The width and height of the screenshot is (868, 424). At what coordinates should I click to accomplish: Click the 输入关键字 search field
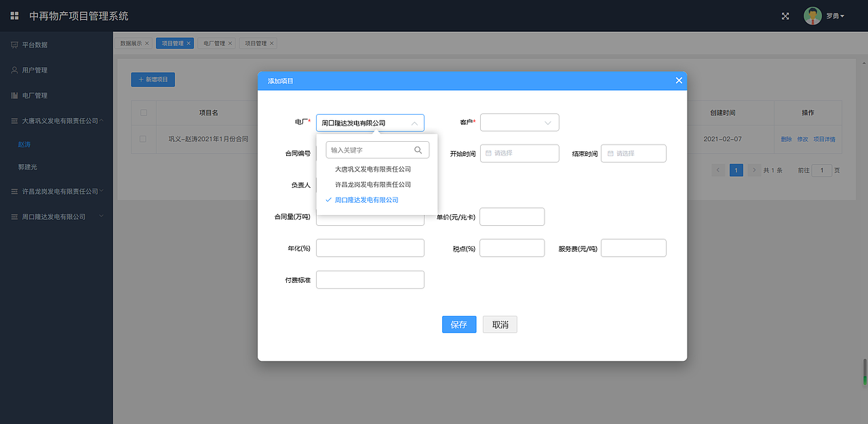378,150
